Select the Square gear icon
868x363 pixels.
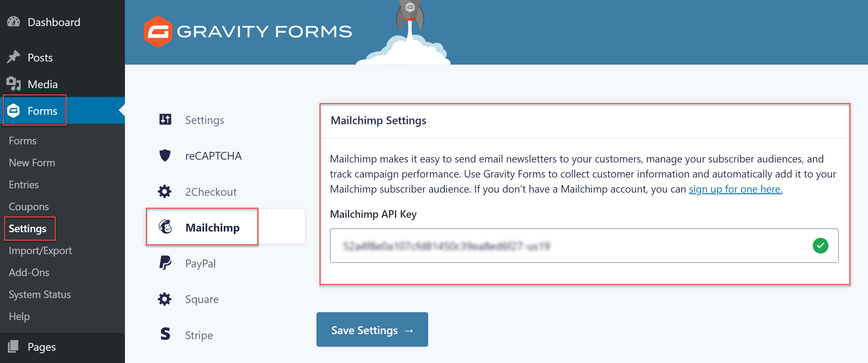point(165,299)
